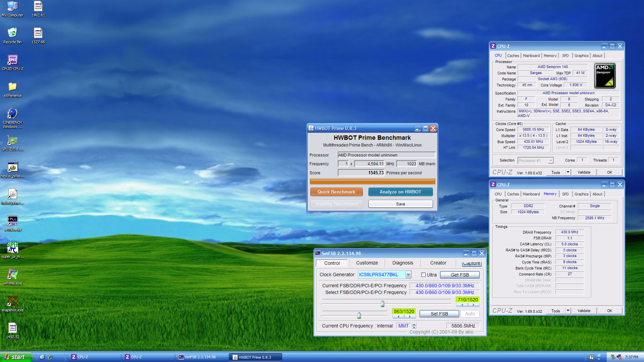Click the HWBOT Prime orange progress bar
Viewport: 644px width, 362px height.
pyautogui.click(x=373, y=181)
